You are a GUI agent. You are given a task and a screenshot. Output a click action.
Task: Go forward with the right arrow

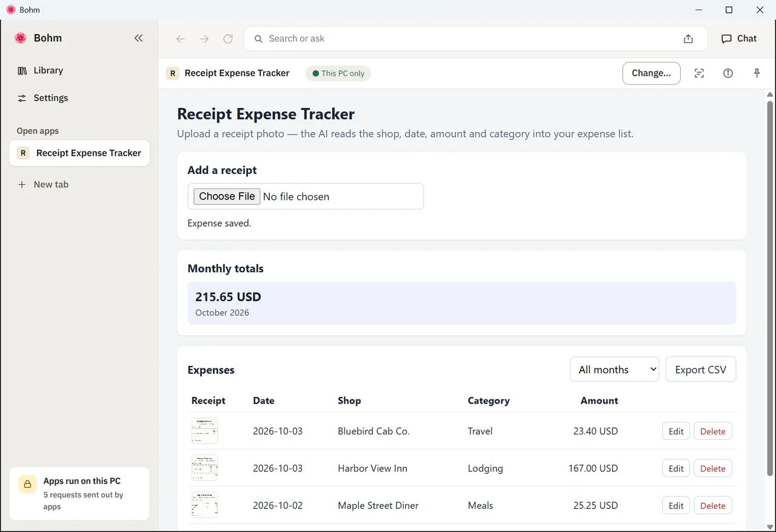point(204,39)
